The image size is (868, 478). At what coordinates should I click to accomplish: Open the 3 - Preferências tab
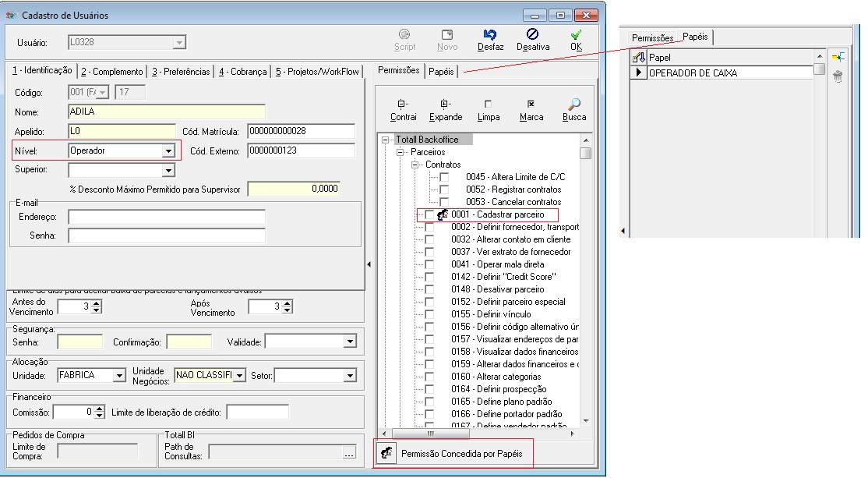click(181, 72)
